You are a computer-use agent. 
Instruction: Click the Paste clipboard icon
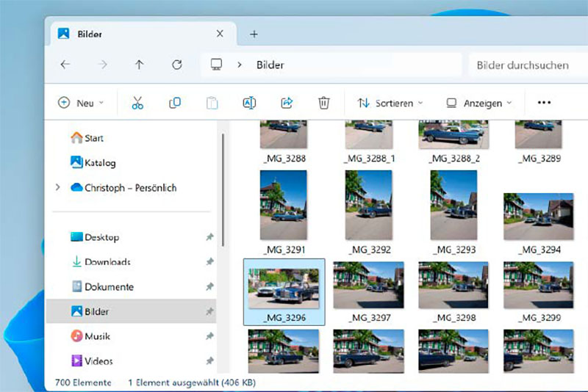click(x=212, y=103)
